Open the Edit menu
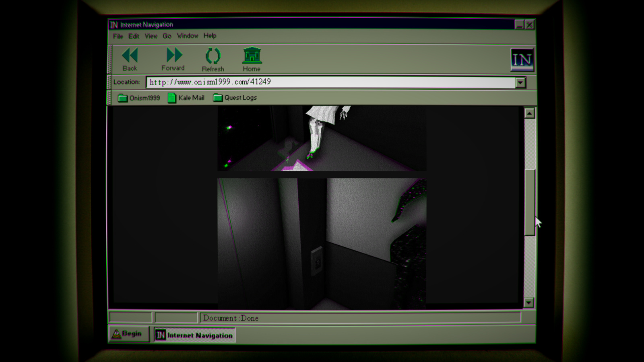The width and height of the screenshot is (644, 362). (x=134, y=36)
